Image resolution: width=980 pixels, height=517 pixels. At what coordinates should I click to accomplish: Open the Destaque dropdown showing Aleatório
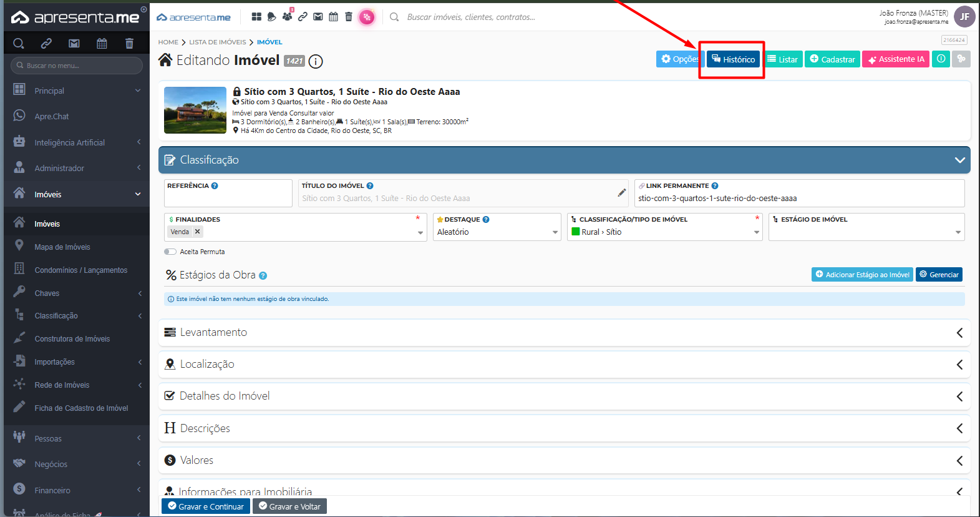tap(497, 227)
